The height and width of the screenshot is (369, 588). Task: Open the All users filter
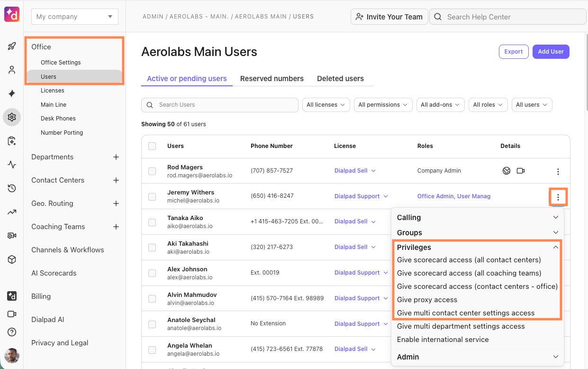pos(532,105)
